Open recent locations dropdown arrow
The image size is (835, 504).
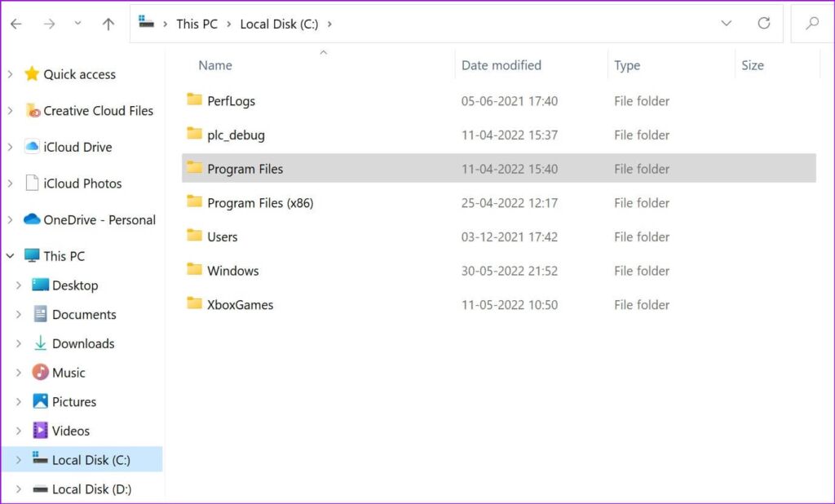pos(78,24)
